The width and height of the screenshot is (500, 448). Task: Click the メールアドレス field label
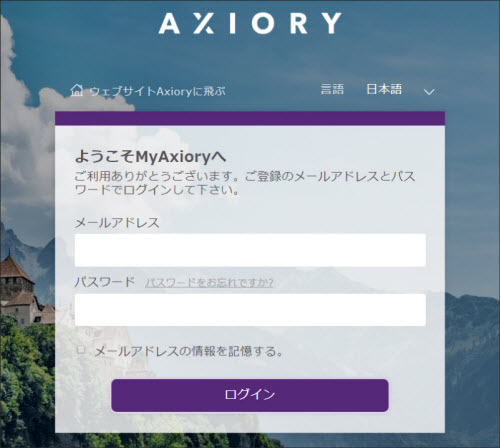[117, 223]
